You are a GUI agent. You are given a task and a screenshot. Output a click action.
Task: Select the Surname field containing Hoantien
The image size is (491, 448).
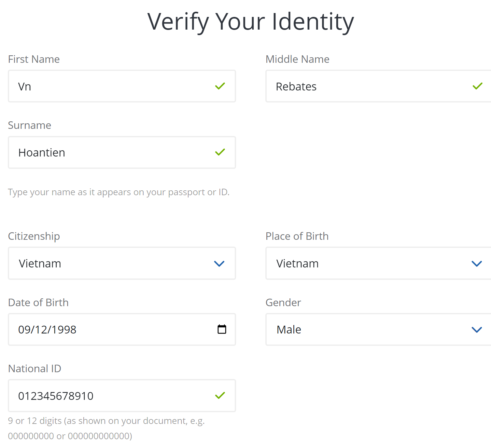[x=122, y=152]
